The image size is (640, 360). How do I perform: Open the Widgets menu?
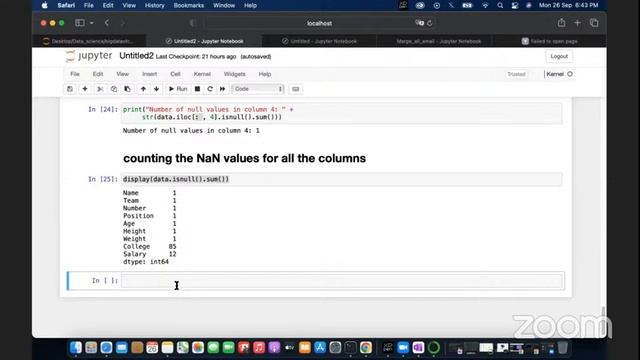(x=235, y=74)
